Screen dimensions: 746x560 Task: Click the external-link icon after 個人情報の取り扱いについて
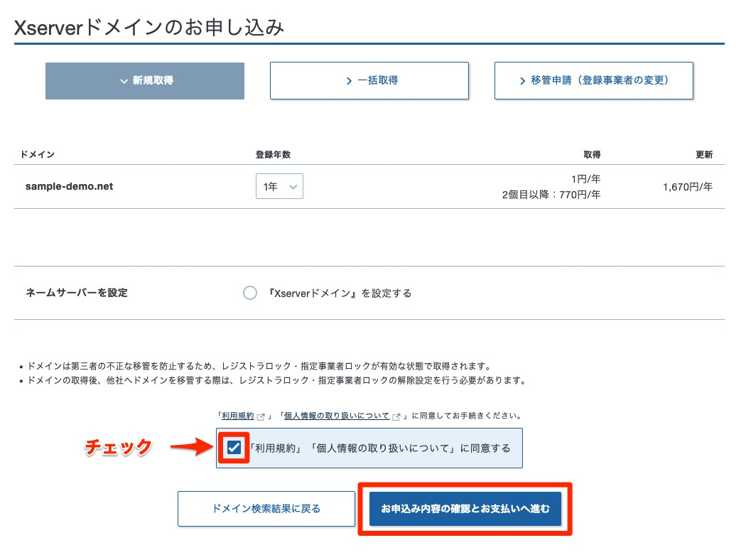[396, 416]
